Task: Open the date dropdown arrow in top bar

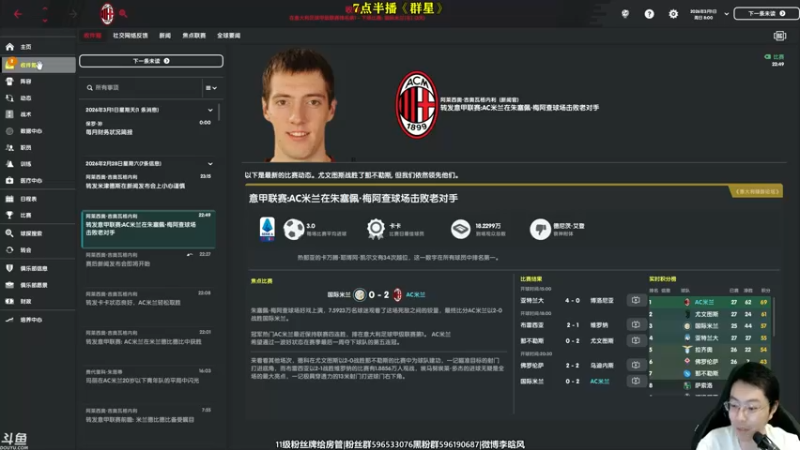Action: (727, 14)
